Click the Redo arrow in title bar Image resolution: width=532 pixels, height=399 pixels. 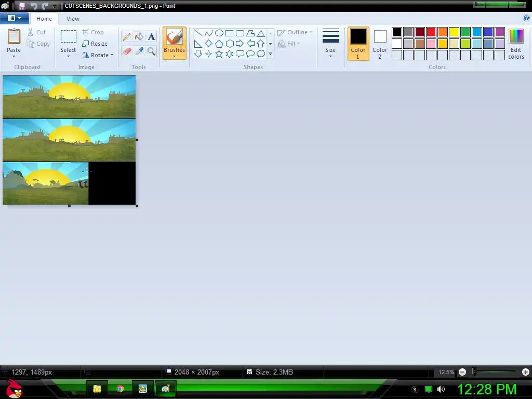pyautogui.click(x=45, y=6)
